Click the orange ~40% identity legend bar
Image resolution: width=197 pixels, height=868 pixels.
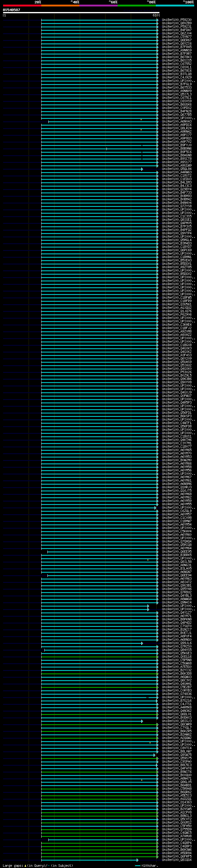coord(60,6)
